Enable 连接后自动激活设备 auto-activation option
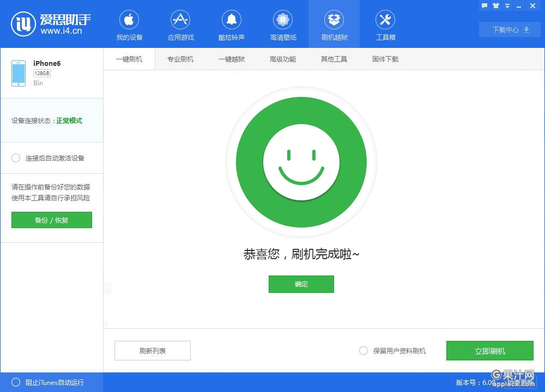 click(16, 158)
